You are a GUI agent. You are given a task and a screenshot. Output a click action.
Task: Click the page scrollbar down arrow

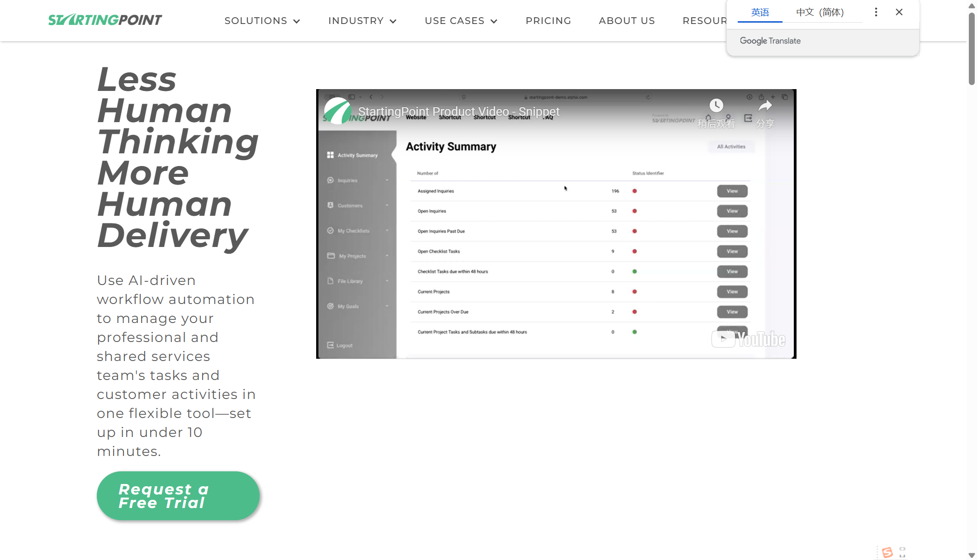(971, 555)
